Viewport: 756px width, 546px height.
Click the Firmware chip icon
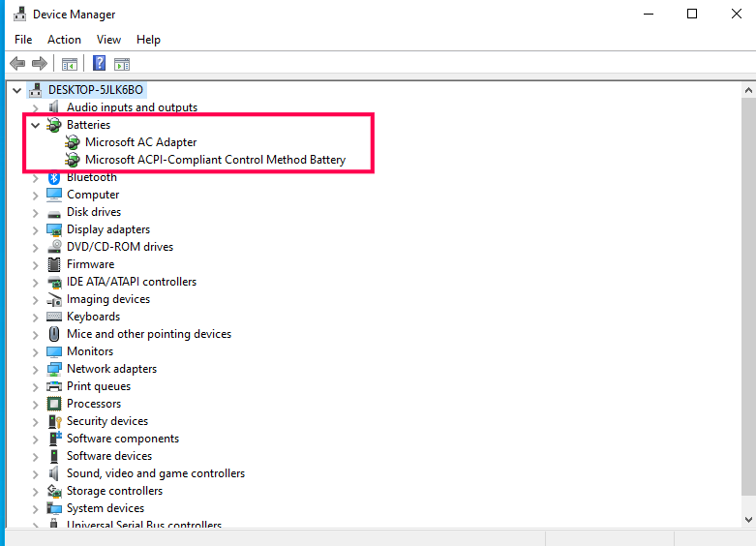pyautogui.click(x=54, y=264)
